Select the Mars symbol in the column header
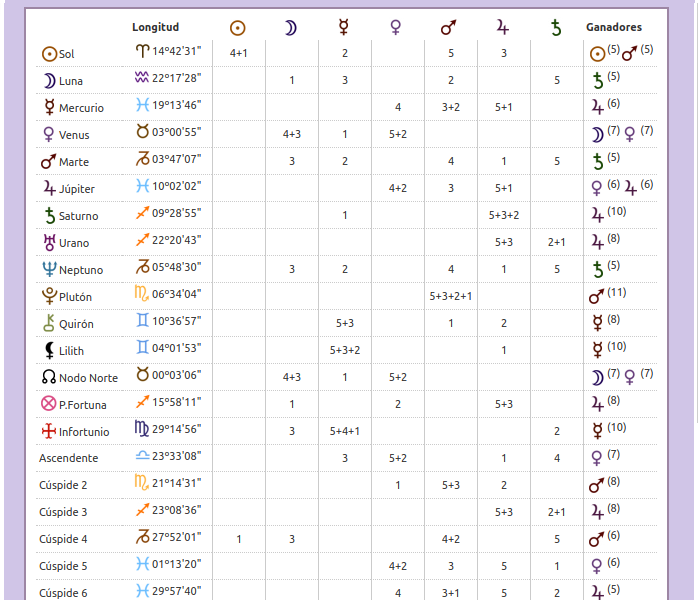700x600 pixels. tap(450, 28)
